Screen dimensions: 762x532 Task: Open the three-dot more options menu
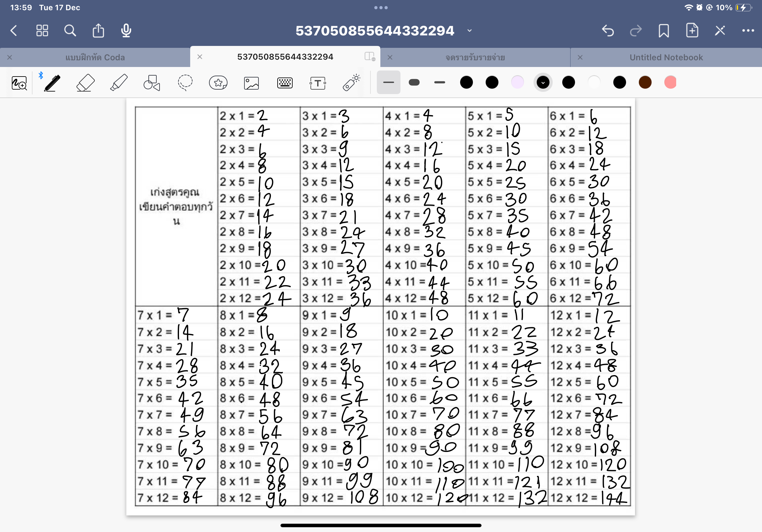748,31
